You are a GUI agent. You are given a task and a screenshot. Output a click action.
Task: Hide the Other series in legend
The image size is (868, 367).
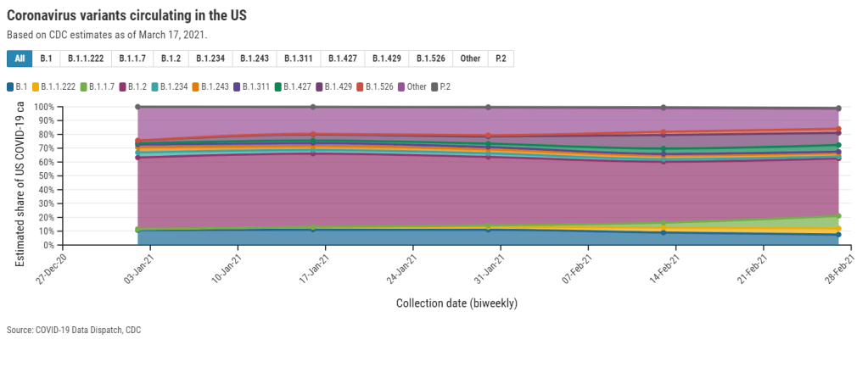pos(412,86)
